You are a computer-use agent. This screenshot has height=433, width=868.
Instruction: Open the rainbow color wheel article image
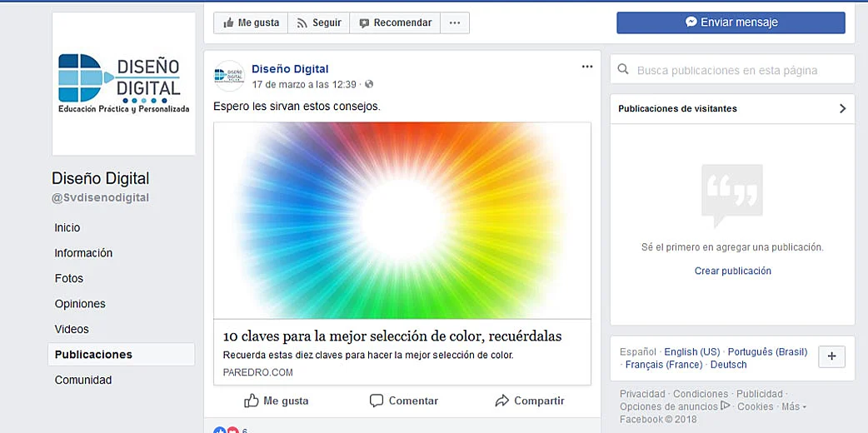402,221
